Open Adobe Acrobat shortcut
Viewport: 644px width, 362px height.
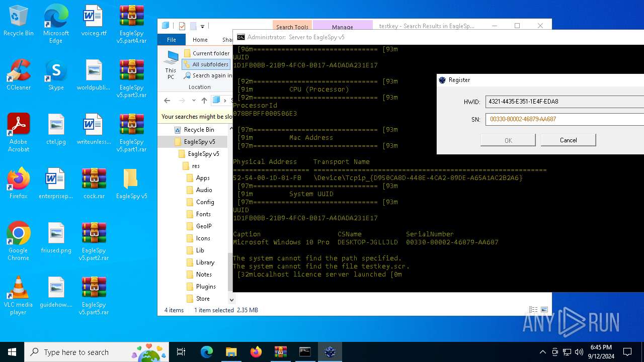(x=19, y=133)
